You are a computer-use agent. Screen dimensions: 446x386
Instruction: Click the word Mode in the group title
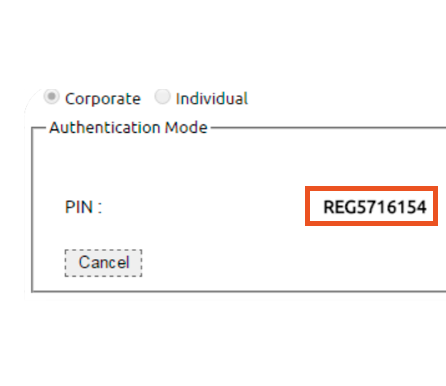186,127
